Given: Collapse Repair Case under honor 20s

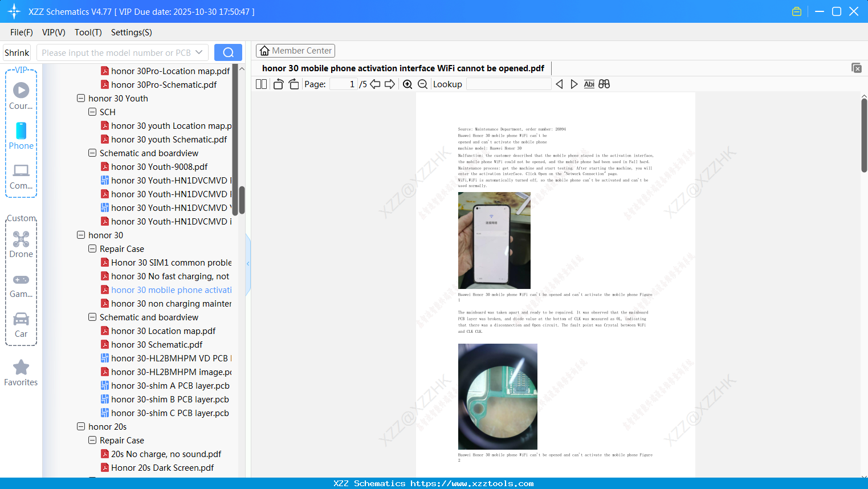Looking at the screenshot, I should pyautogui.click(x=92, y=440).
